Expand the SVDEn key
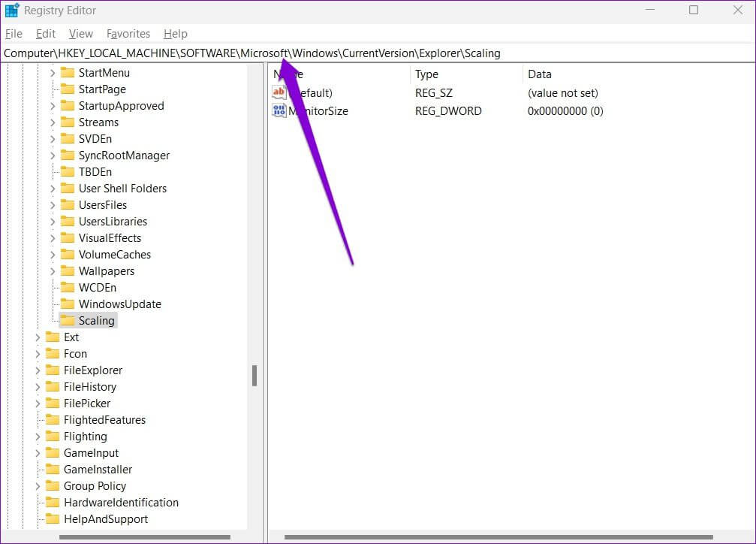The width and height of the screenshot is (756, 544). [x=53, y=139]
